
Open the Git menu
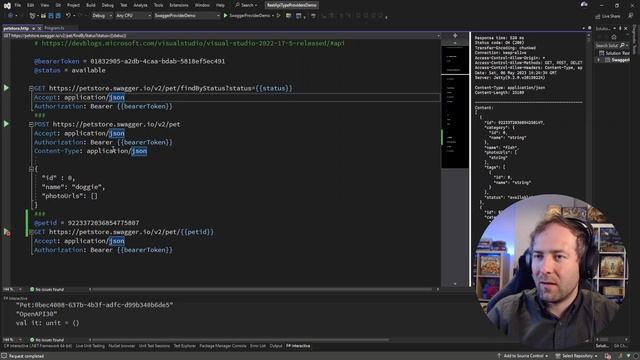click(x=58, y=5)
